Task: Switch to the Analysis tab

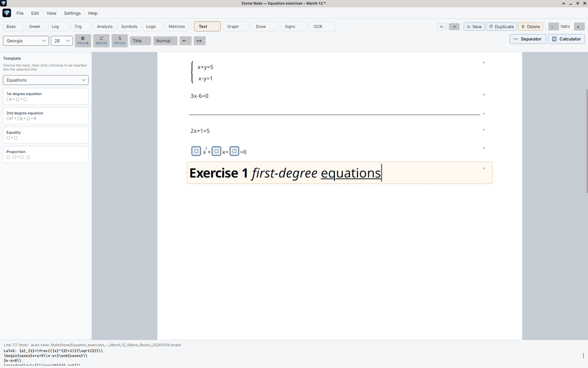Action: pyautogui.click(x=105, y=26)
